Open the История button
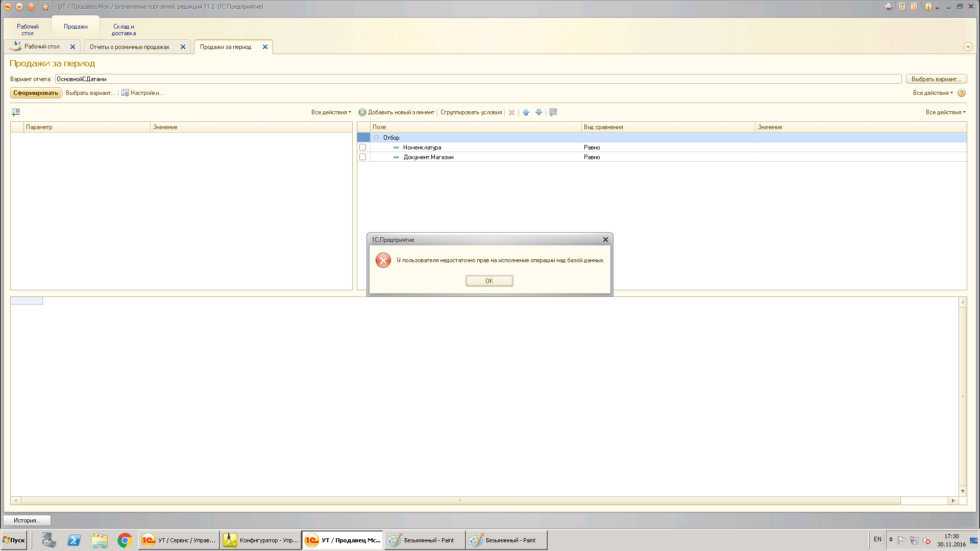 [x=27, y=520]
